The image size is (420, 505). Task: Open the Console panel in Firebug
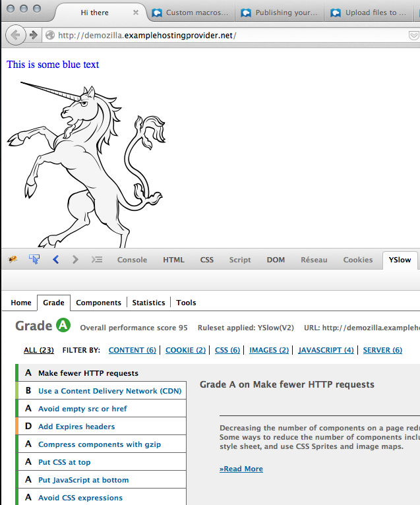tap(132, 260)
